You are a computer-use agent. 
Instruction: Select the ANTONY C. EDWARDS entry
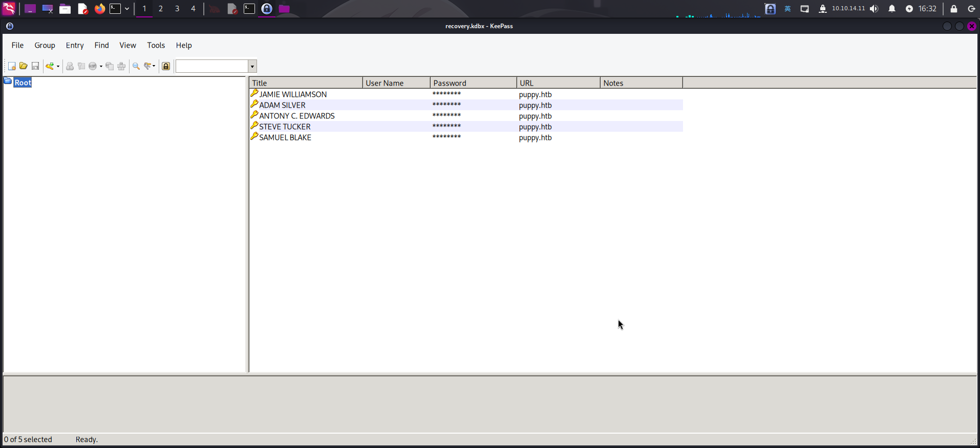coord(296,116)
